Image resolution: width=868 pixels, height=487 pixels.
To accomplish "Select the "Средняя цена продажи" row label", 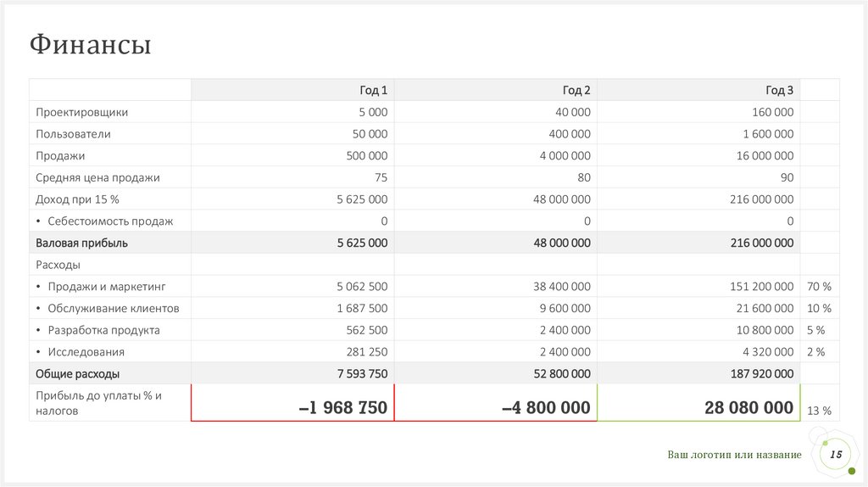I will point(97,177).
